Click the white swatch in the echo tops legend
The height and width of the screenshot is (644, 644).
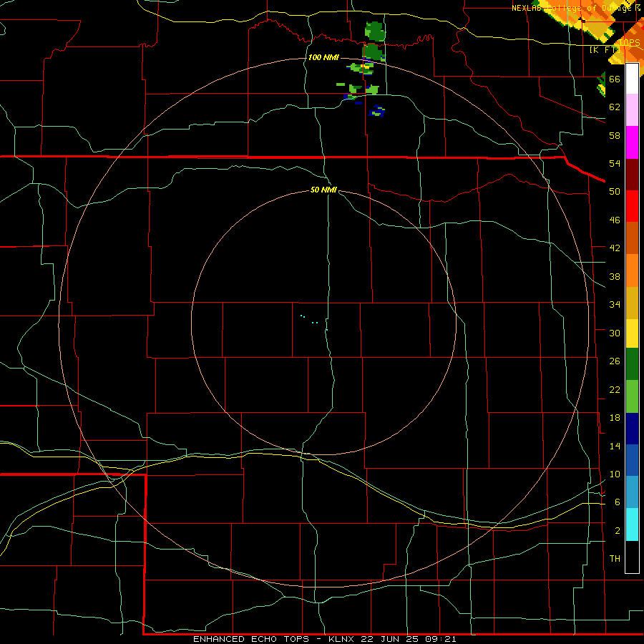click(x=632, y=79)
